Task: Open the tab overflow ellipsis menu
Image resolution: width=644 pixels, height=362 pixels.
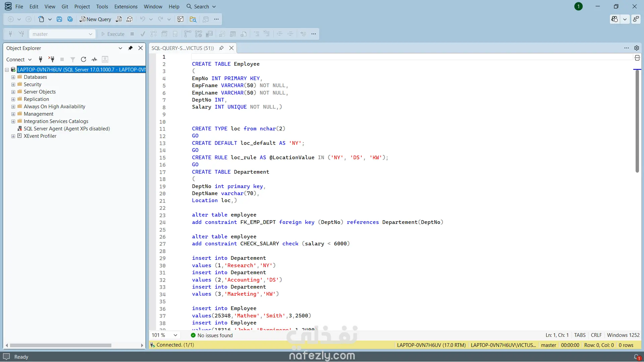Action: [x=627, y=48]
